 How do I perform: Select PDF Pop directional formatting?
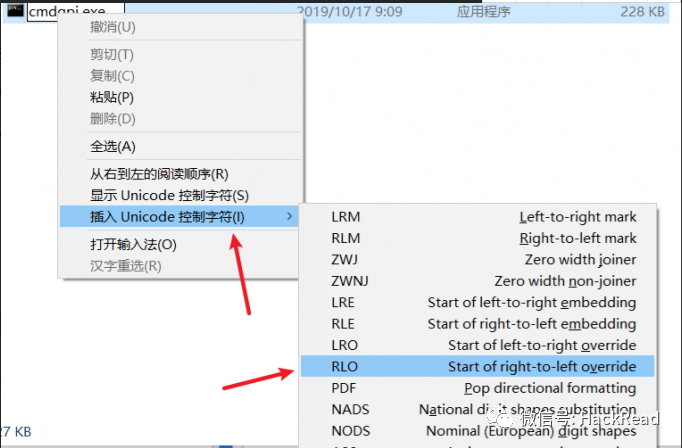point(478,388)
